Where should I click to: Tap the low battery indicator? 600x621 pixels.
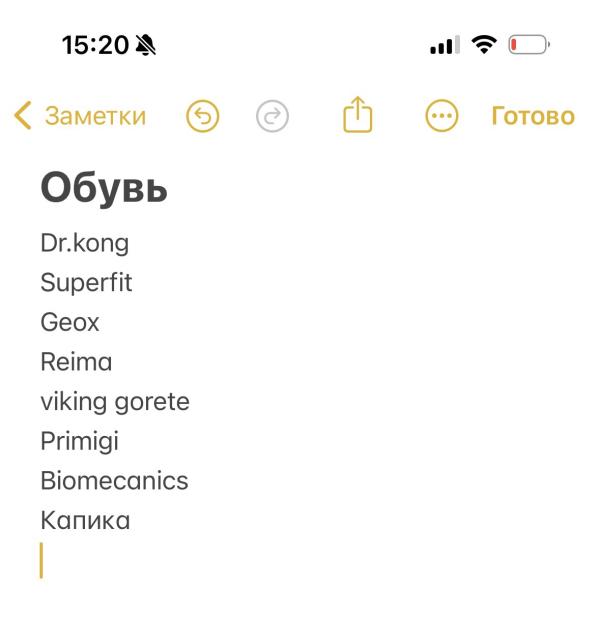tap(529, 44)
